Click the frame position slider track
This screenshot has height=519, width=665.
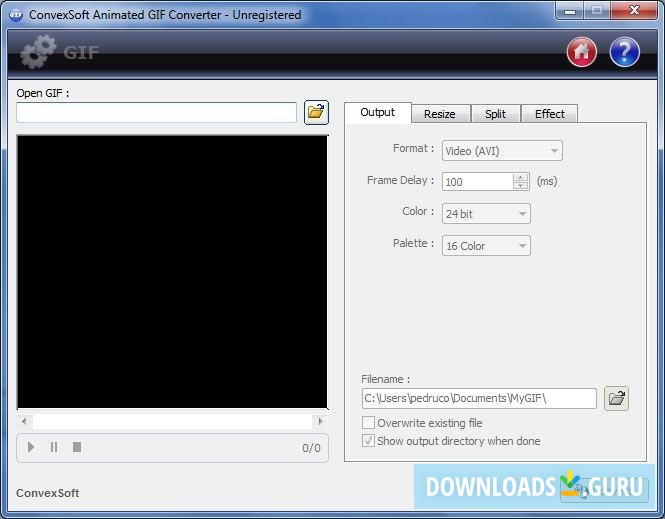pyautogui.click(x=173, y=421)
